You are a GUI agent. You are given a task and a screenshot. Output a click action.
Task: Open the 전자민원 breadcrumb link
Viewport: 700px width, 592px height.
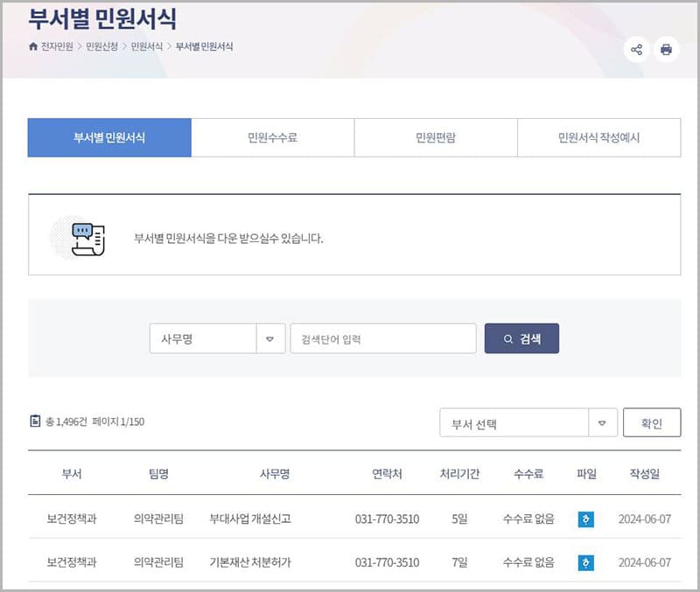click(57, 46)
